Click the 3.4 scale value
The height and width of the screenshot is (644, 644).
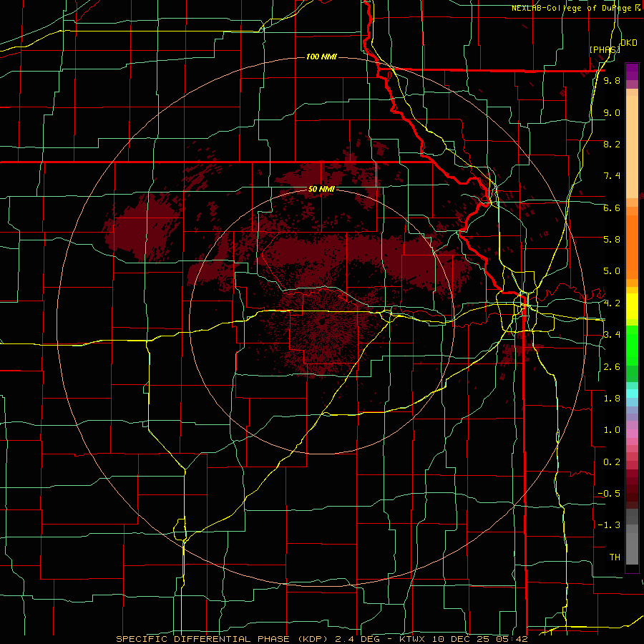[x=612, y=335]
